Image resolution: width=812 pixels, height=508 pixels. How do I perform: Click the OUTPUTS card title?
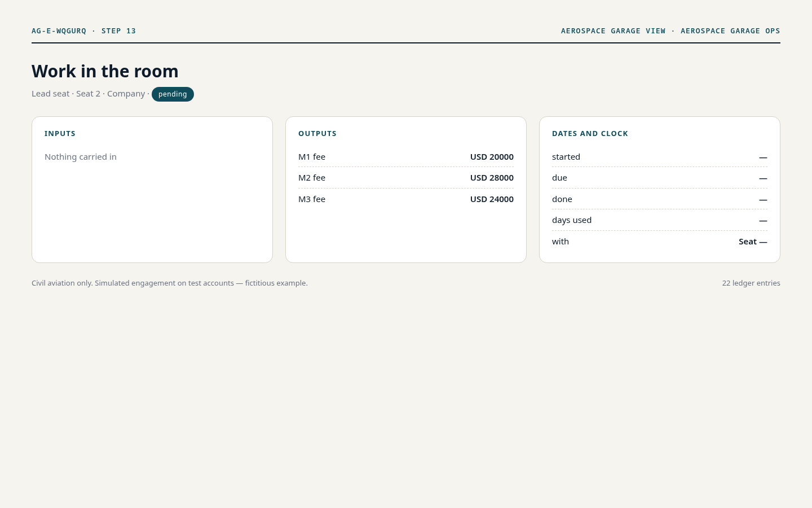[317, 134]
